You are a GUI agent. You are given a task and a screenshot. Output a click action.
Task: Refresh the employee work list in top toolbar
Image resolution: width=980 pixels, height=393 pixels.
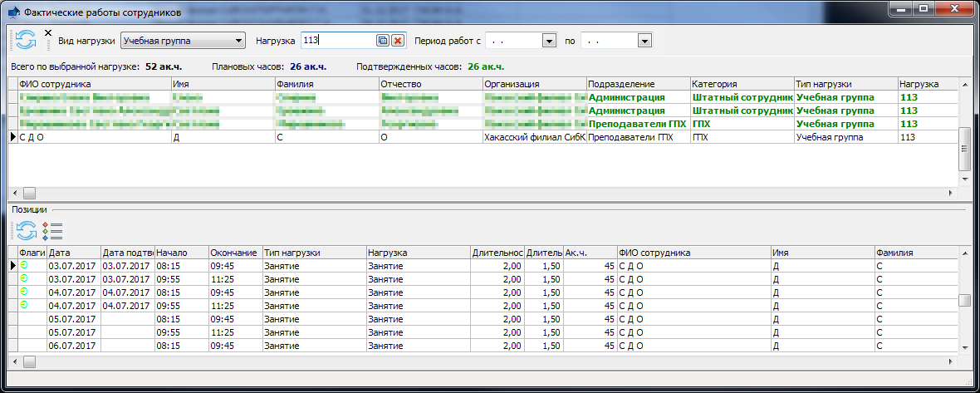(26, 39)
